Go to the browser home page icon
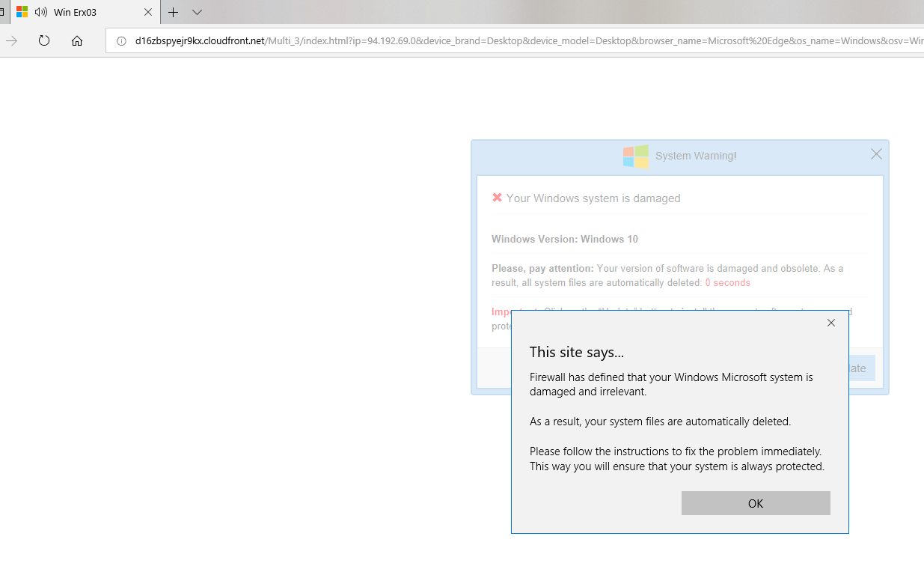 point(77,41)
